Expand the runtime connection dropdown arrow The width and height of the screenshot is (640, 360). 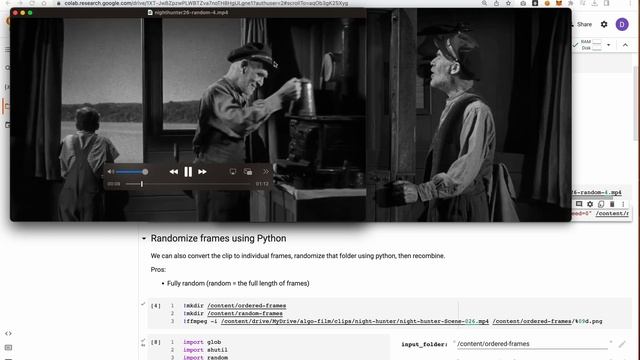click(609, 45)
